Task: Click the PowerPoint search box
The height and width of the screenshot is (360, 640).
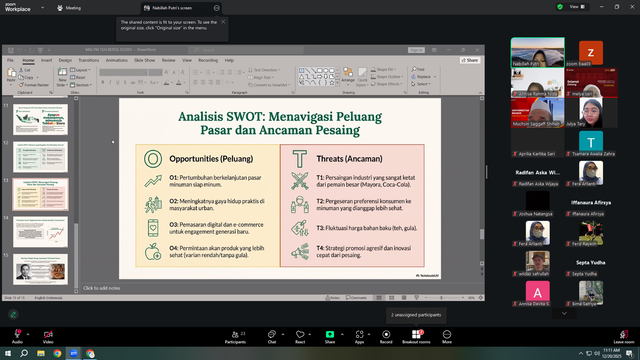Action: click(x=246, y=50)
